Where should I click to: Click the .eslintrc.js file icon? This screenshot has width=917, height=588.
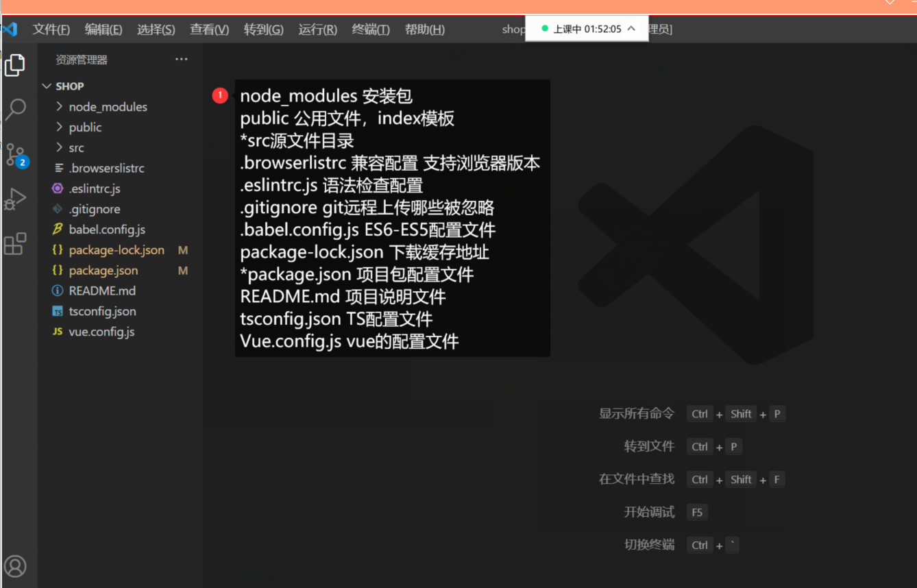point(58,188)
